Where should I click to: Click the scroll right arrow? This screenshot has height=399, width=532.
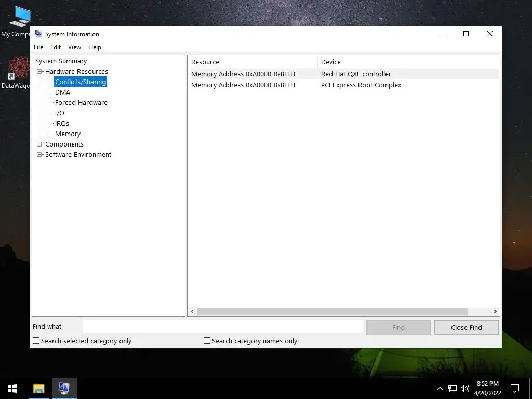click(495, 312)
